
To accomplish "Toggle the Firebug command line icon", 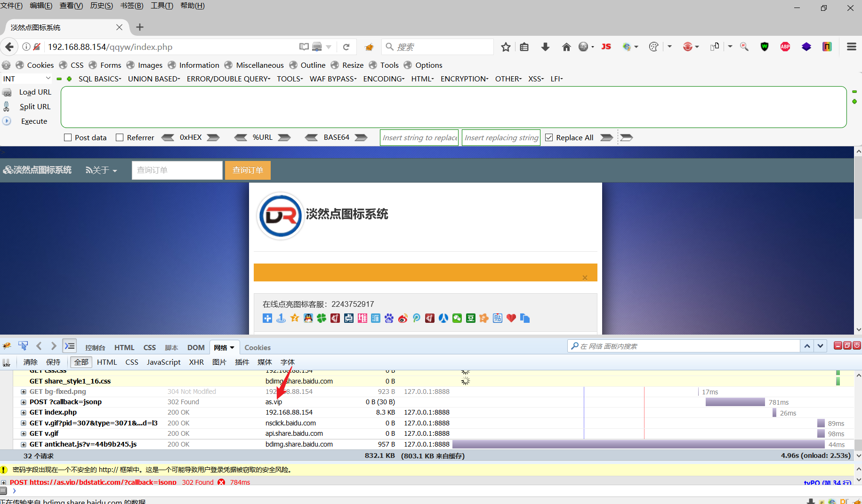I will 70,346.
